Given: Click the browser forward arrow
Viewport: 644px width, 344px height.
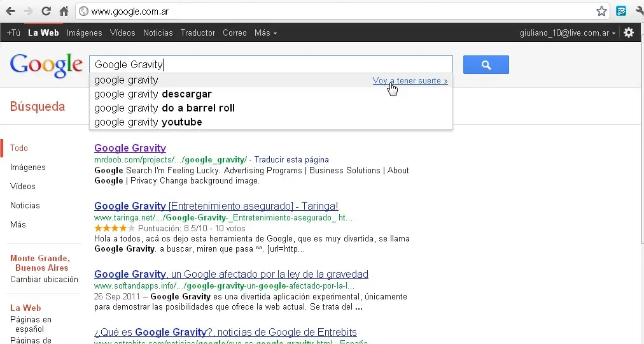Looking at the screenshot, I should [28, 11].
